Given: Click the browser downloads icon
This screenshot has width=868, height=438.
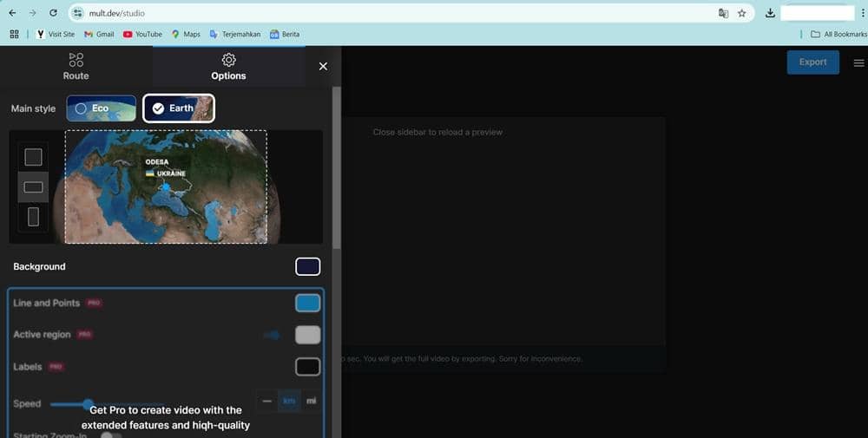Looking at the screenshot, I should pos(770,13).
